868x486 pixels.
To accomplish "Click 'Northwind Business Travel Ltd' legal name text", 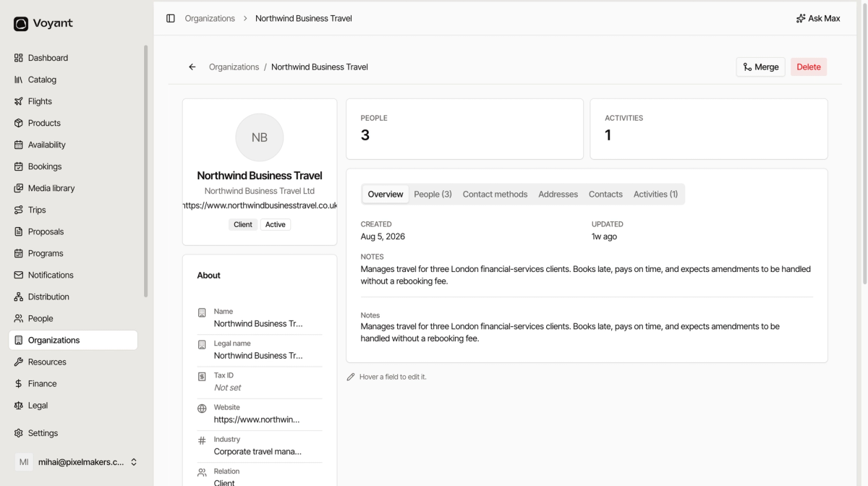I will pyautogui.click(x=260, y=191).
